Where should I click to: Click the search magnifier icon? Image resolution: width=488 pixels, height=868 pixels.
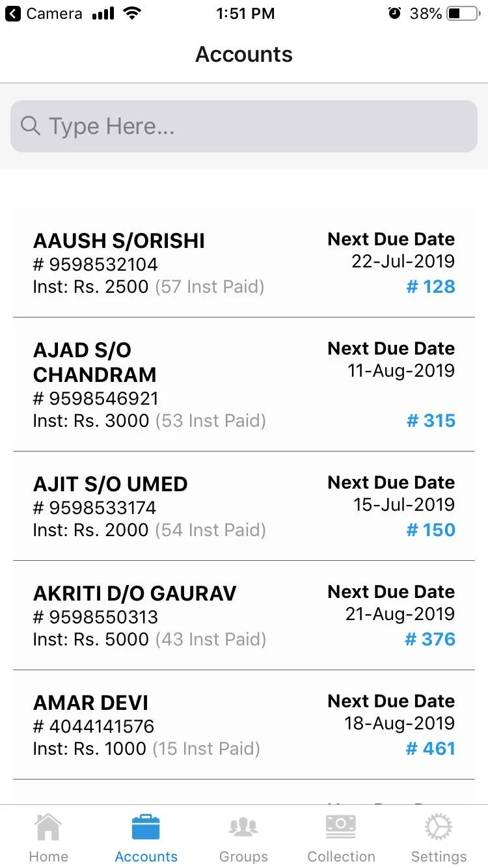click(31, 126)
